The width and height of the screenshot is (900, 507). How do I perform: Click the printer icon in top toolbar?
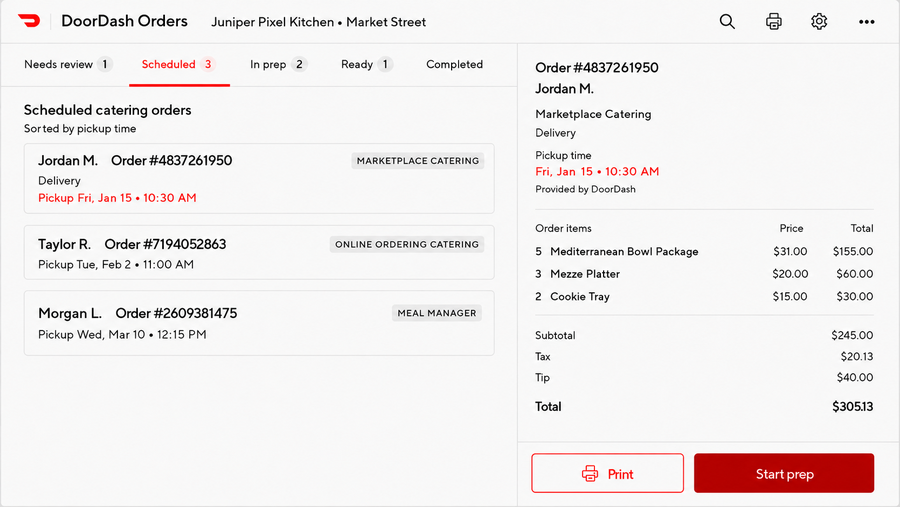click(774, 21)
